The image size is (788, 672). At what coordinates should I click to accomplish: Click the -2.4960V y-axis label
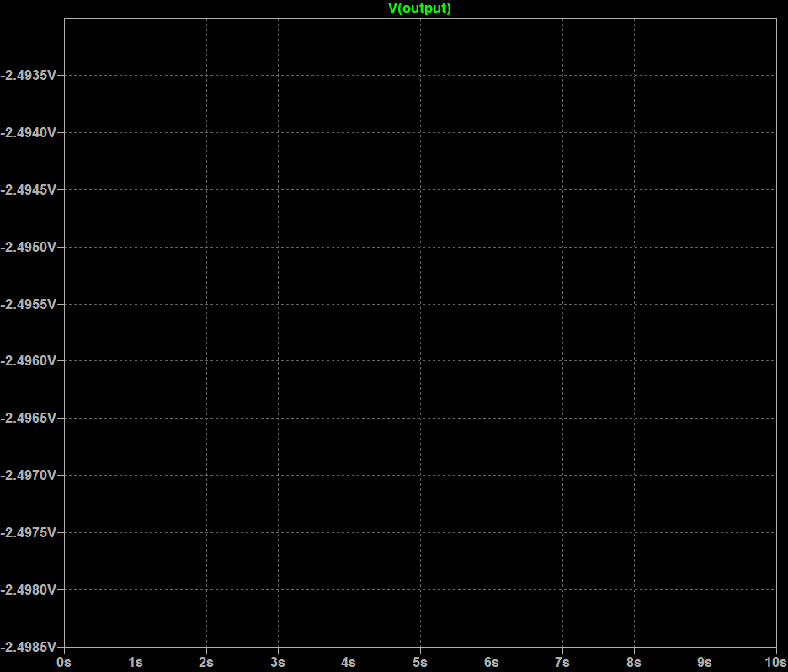pos(29,360)
